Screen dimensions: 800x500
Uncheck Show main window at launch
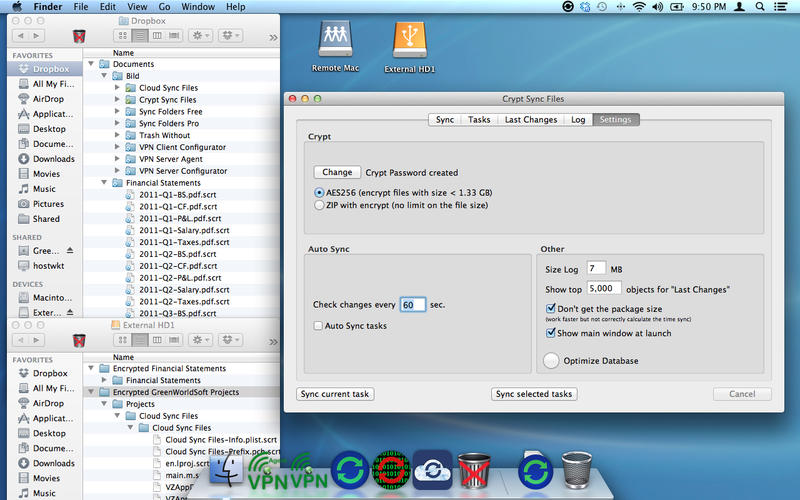[551, 333]
